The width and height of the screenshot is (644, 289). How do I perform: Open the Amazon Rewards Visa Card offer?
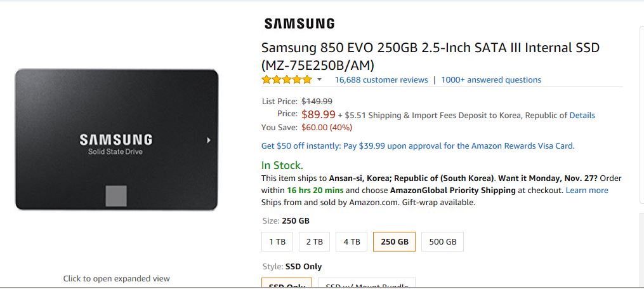418,146
